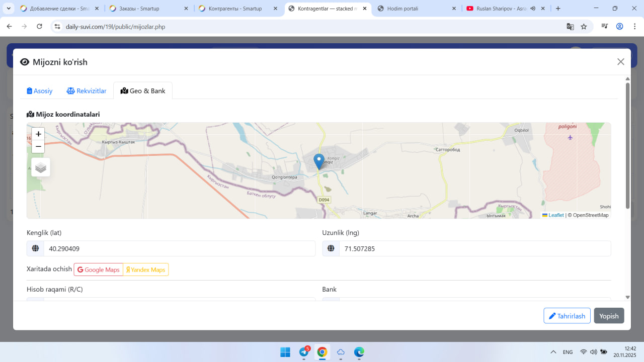This screenshot has width=644, height=362.
Task: Click the modal vertical scrollbar
Action: tap(627, 146)
